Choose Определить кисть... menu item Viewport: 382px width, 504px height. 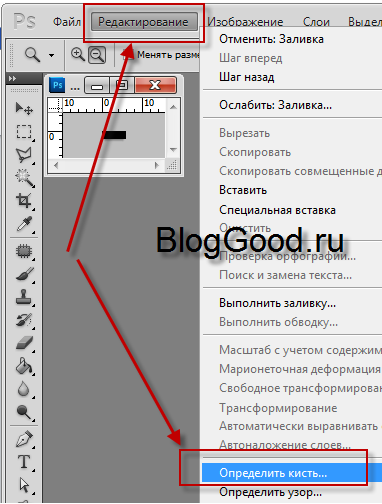pos(292,473)
